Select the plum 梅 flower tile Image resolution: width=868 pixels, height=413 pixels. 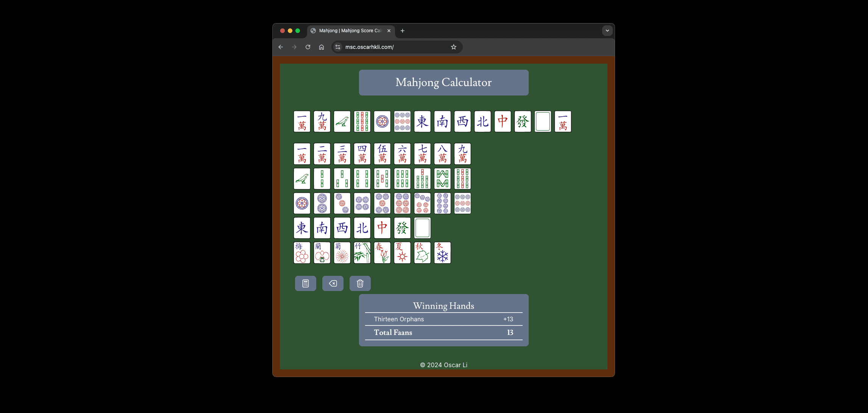(302, 253)
